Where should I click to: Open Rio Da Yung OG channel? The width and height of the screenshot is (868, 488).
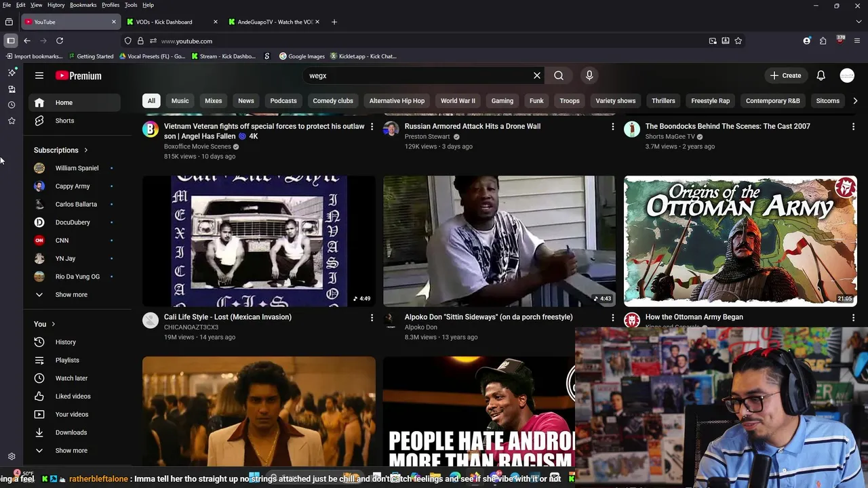(75, 277)
